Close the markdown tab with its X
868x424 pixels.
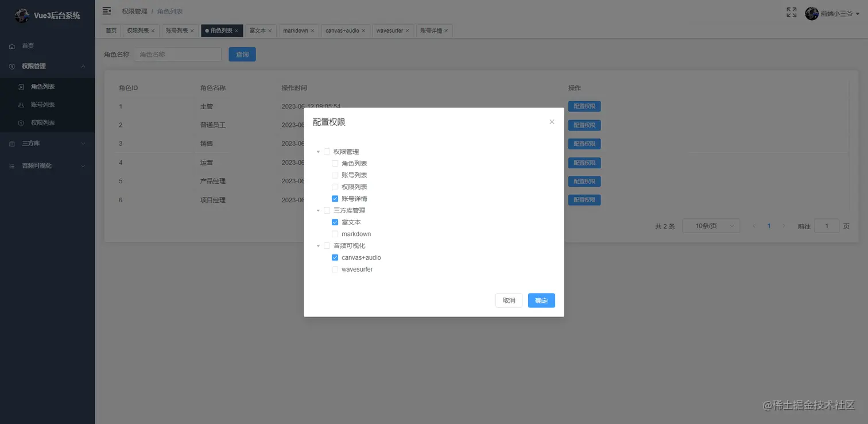pyautogui.click(x=312, y=30)
